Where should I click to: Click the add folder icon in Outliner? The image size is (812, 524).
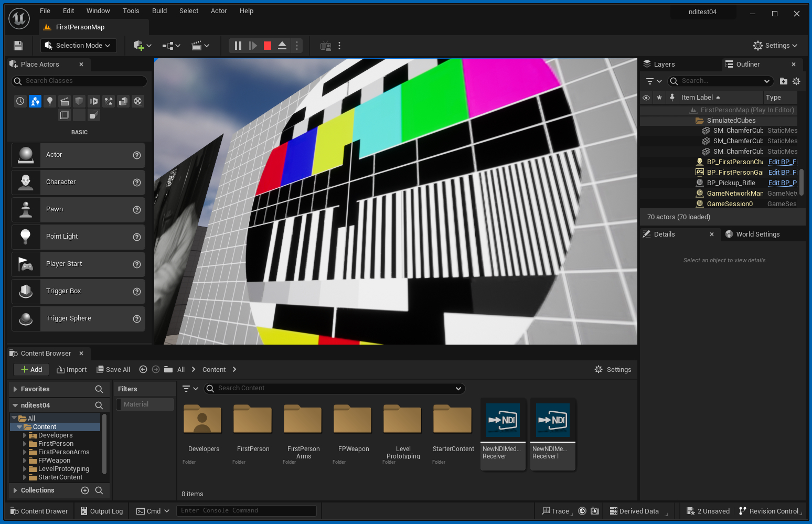point(783,81)
